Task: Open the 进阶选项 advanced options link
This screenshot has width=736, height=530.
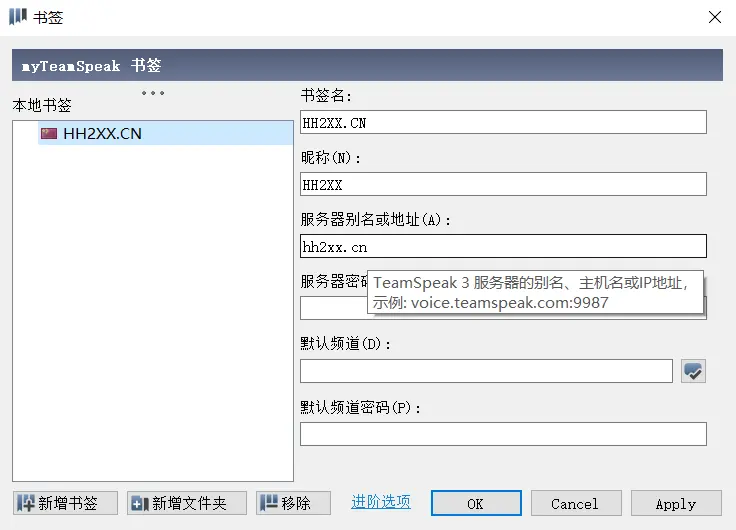Action: [x=380, y=502]
